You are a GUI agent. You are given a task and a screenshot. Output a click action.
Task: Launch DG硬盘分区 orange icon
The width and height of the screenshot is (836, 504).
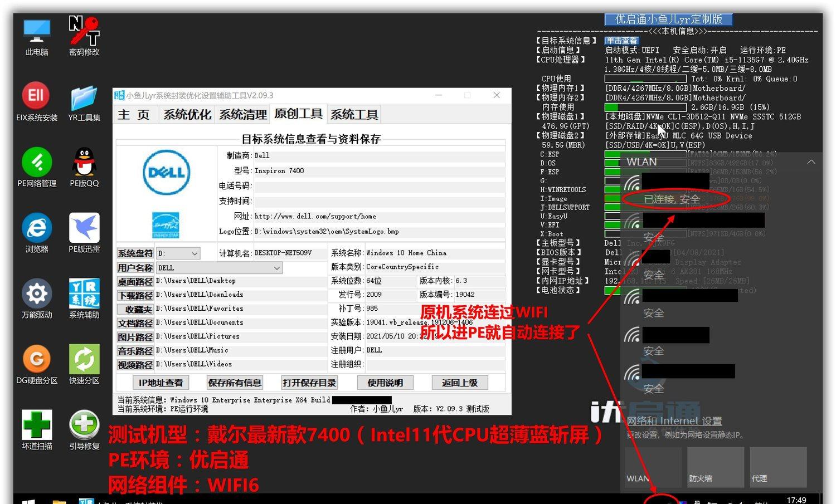tap(37, 365)
